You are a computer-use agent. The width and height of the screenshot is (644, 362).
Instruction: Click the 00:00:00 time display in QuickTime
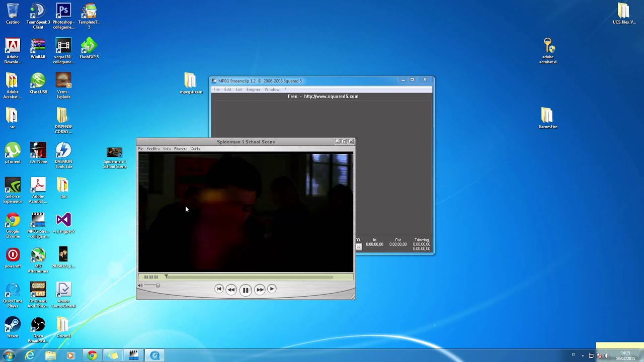click(x=151, y=277)
